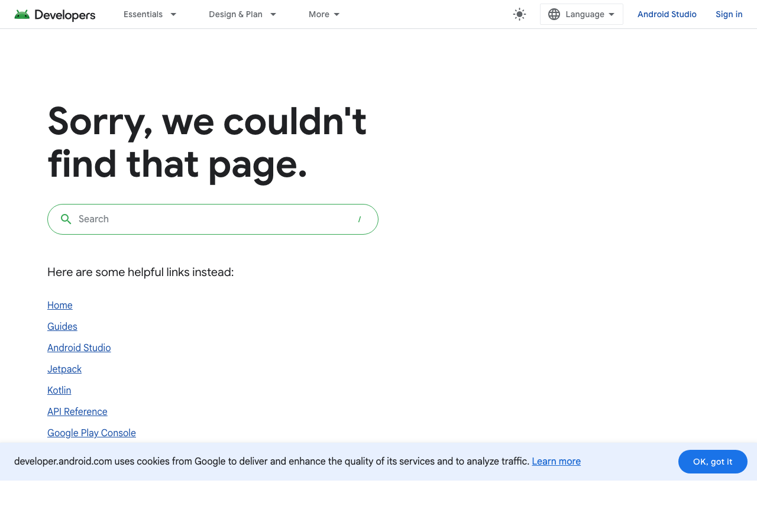Screen dimensions: 757x532
Task: Toggle dark mode with the sun icon
Action: coord(519,14)
